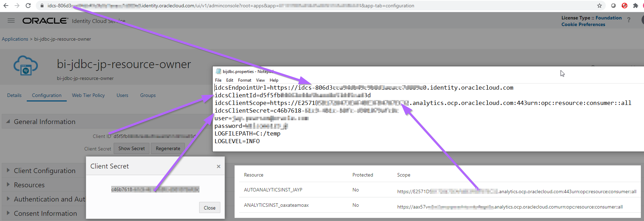Click the ANALYTICSINST_oaxateamoax scope URL
This screenshot has width=644, height=221.
pyautogui.click(x=510, y=207)
